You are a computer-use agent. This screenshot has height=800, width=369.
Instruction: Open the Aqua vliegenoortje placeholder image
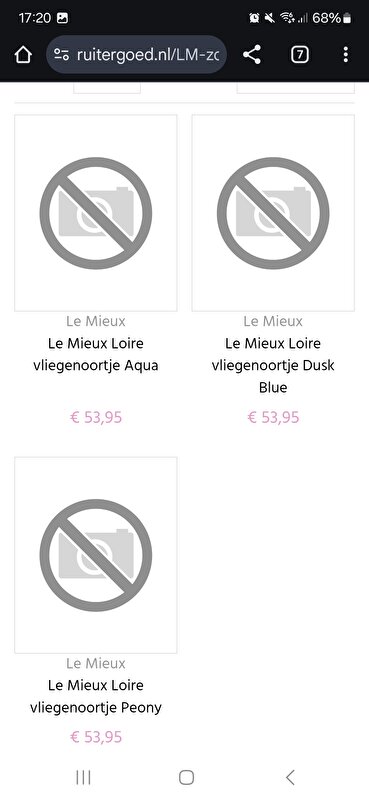(96, 213)
